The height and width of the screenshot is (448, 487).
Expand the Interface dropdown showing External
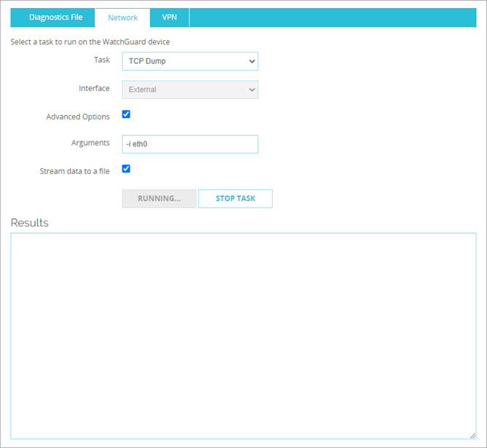coord(182,90)
